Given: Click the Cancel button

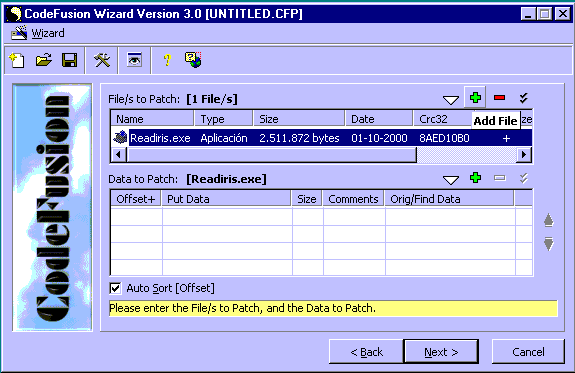Looking at the screenshot, I should coord(528,352).
